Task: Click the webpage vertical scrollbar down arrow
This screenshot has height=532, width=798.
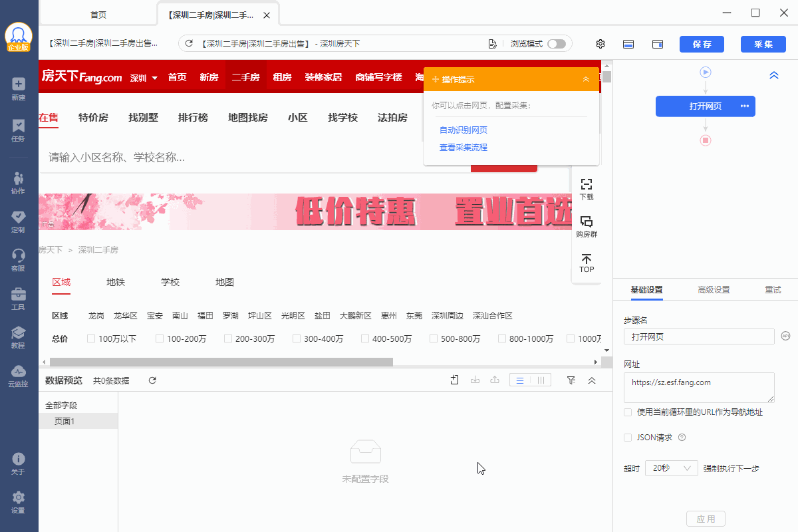Action: [606, 350]
